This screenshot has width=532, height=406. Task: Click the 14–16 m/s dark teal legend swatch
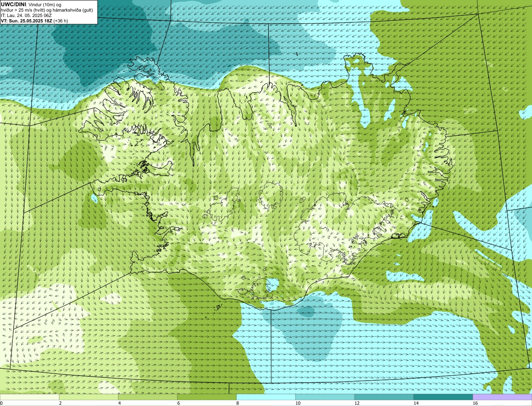click(443, 397)
